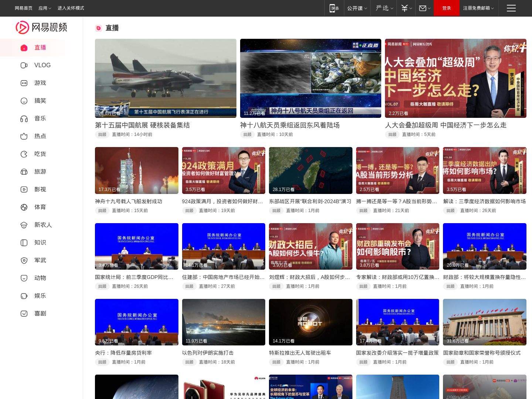Expand the 公开课 dropdown menu
The height and width of the screenshot is (399, 532).
tap(357, 8)
